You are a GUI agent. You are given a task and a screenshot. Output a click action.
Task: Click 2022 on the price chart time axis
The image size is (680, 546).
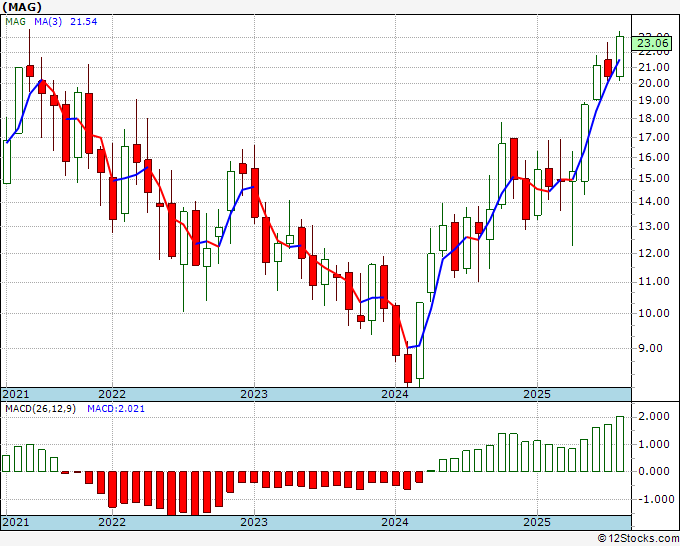112,394
